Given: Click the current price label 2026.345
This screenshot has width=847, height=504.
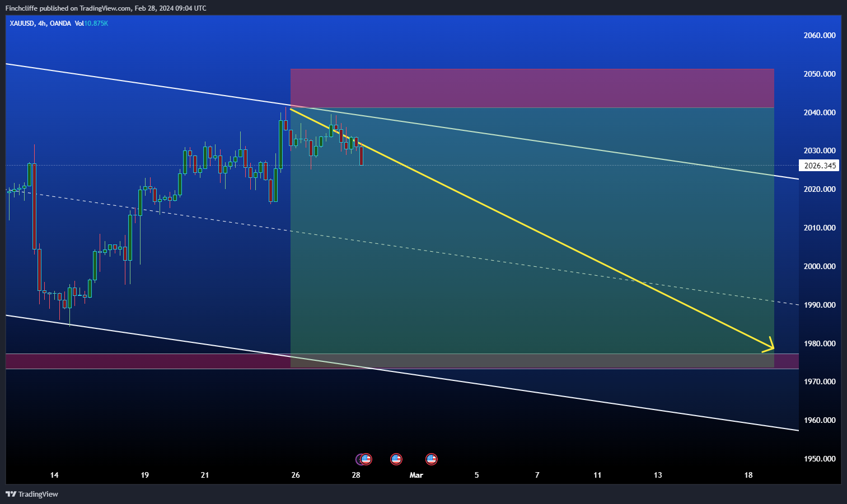Looking at the screenshot, I should [820, 166].
